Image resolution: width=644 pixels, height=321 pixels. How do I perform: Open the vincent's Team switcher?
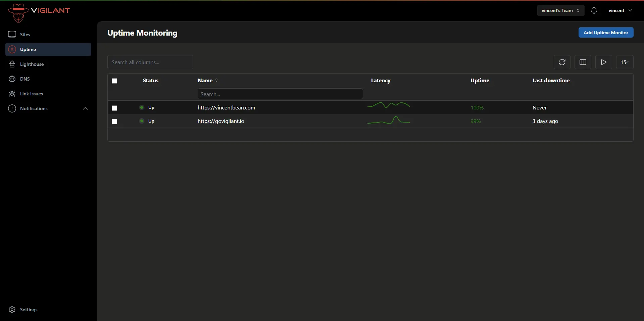[561, 10]
